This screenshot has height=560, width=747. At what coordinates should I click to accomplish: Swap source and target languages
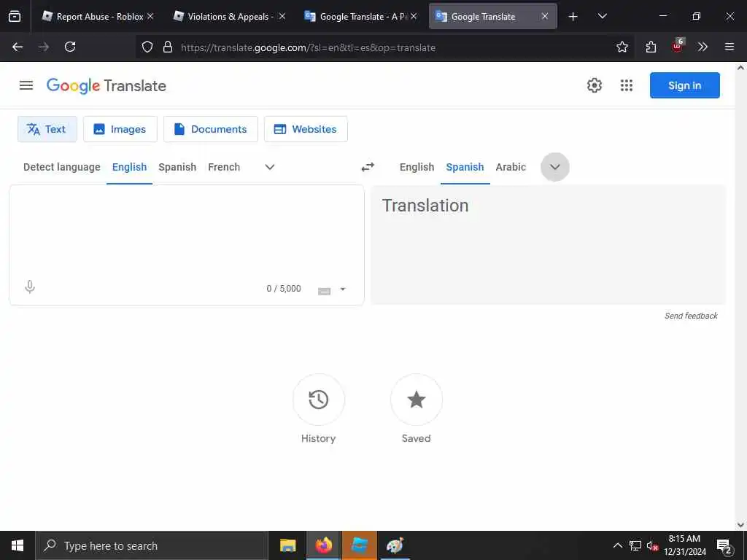368,167
